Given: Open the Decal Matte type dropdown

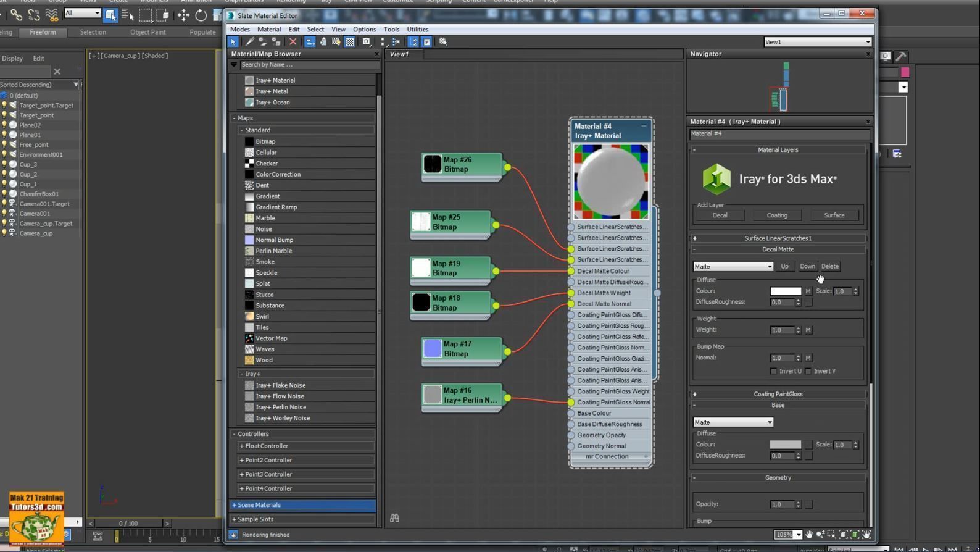Looking at the screenshot, I should point(733,267).
